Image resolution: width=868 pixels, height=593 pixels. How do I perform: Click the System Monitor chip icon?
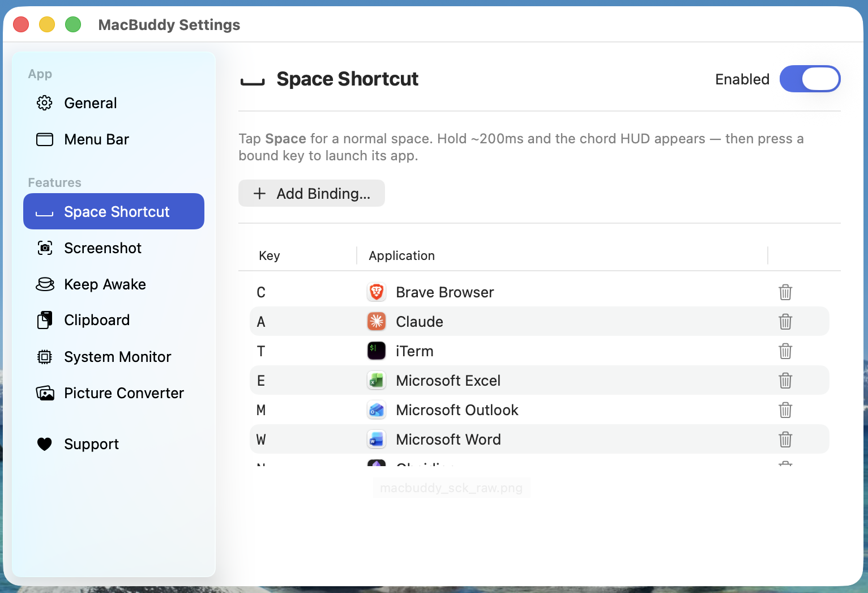coord(45,357)
